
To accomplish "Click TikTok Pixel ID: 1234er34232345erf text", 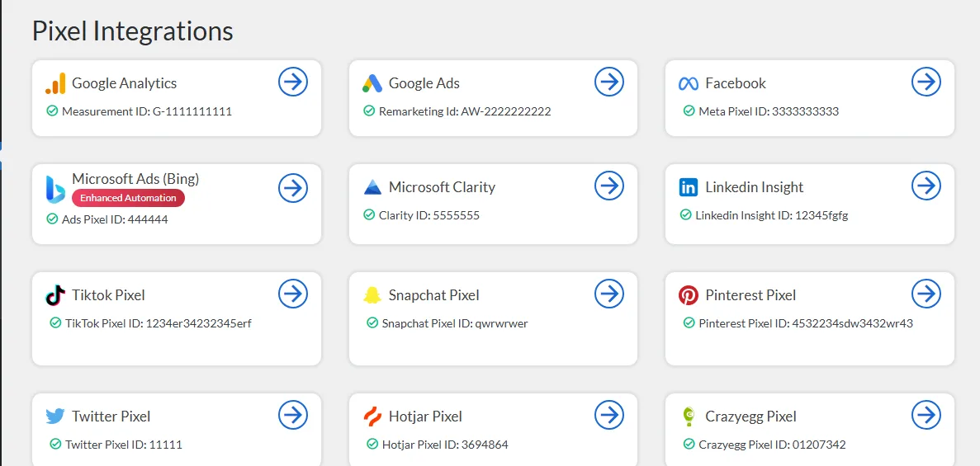I will pyautogui.click(x=159, y=323).
